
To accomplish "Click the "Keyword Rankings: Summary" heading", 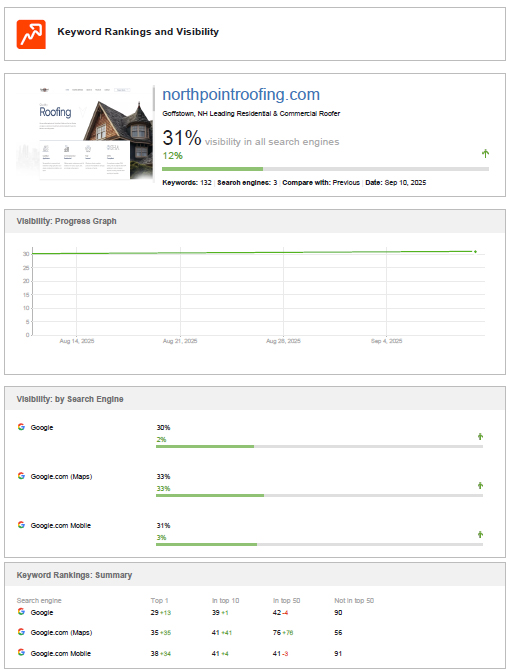I will click(x=74, y=575).
